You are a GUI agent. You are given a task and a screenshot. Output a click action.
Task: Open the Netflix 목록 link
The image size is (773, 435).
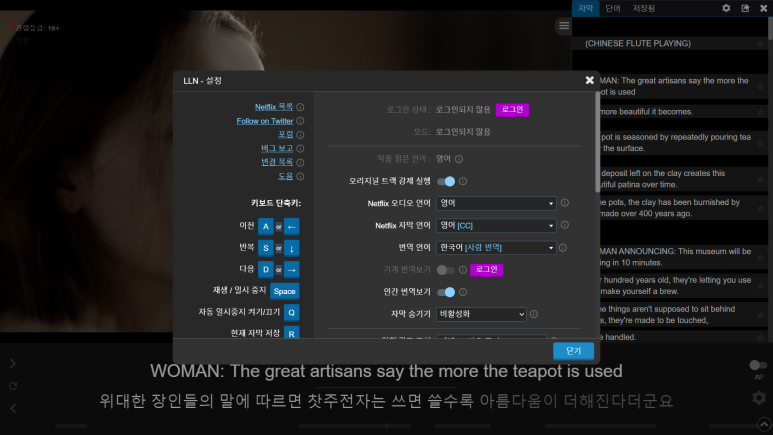coord(274,107)
